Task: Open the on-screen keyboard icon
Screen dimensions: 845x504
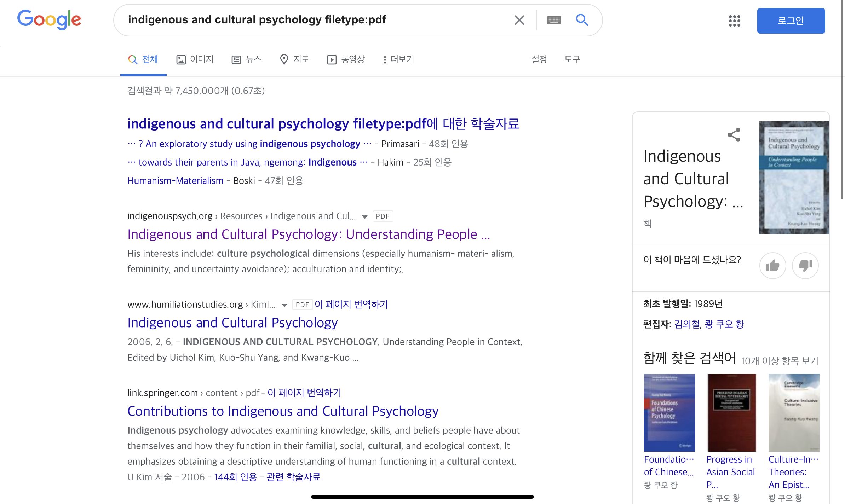Action: [x=554, y=20]
